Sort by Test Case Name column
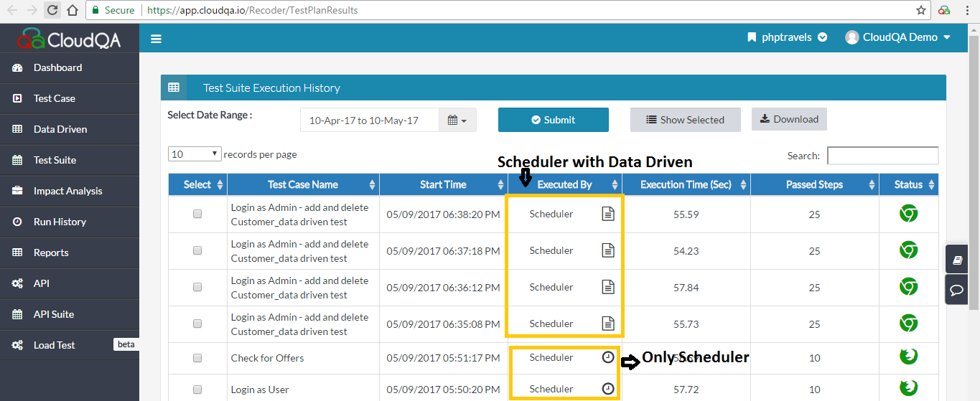 (x=303, y=184)
